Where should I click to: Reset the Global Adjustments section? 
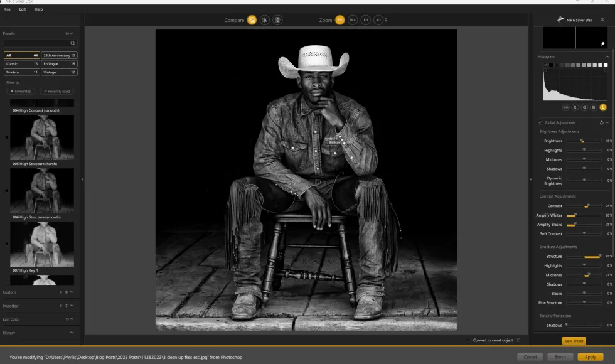click(601, 122)
